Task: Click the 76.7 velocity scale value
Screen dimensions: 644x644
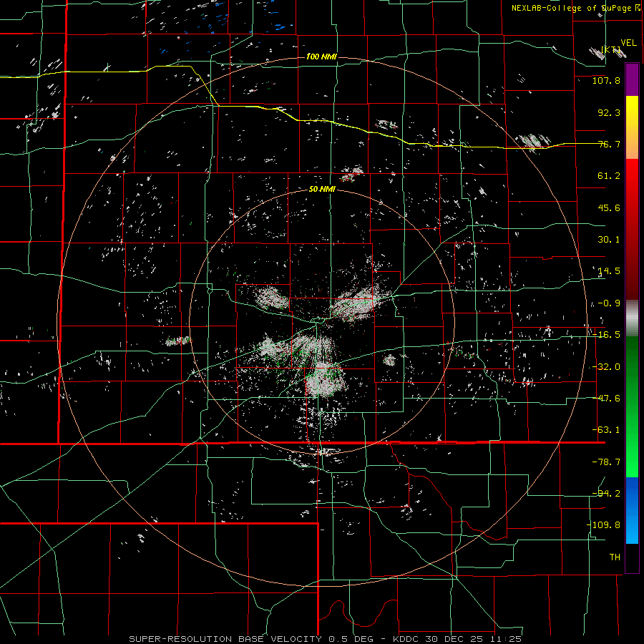Action: point(609,144)
